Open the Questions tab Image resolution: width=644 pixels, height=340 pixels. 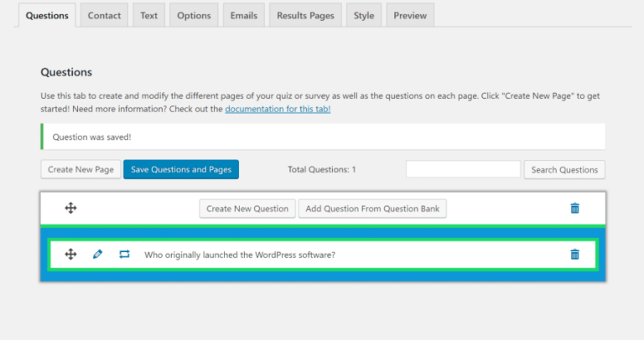47,15
